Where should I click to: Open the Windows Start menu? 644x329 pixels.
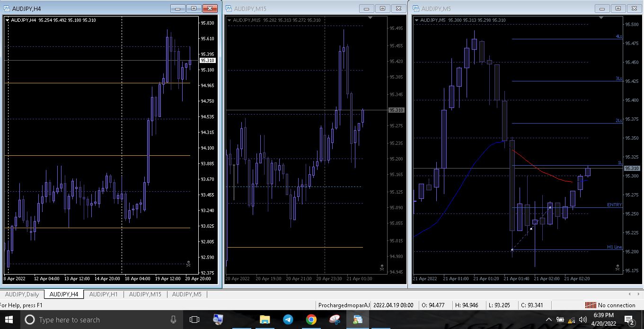pyautogui.click(x=9, y=320)
